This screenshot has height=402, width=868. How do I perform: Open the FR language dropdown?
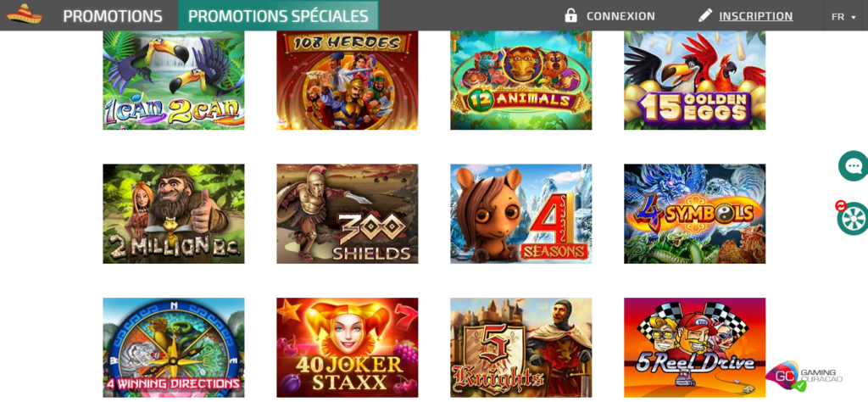[843, 17]
